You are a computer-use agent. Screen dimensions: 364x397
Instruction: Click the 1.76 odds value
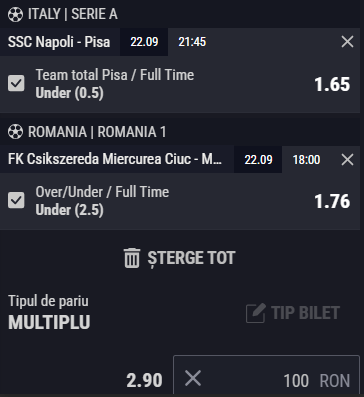coord(332,201)
